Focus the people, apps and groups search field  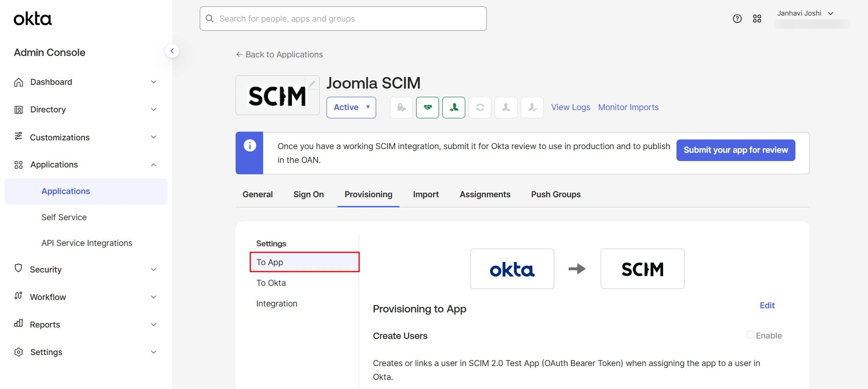pyautogui.click(x=343, y=18)
